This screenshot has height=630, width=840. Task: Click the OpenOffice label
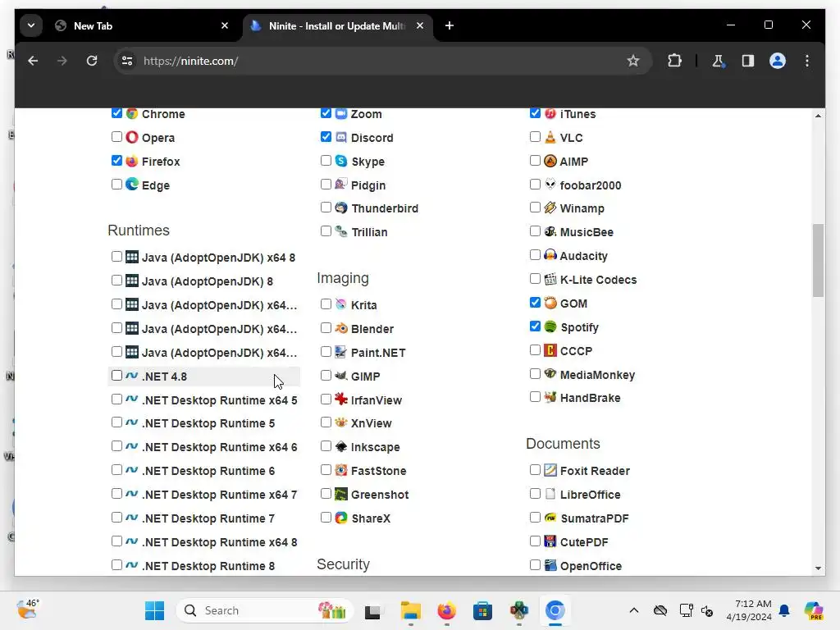click(591, 566)
